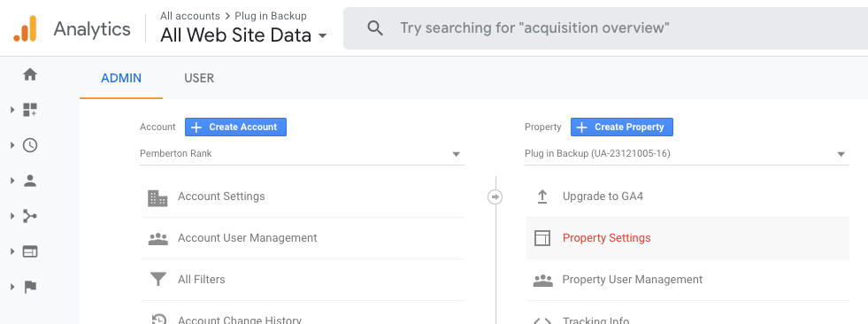Click the 'All accounts > Plug in Backup' breadcrumb
Image resolution: width=868 pixels, height=324 pixels.
coord(234,16)
